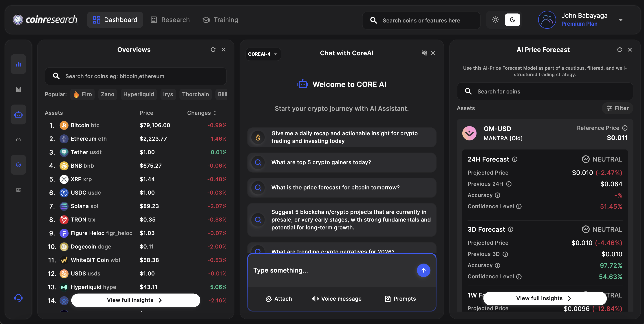Click the Premium Plan label

579,24
